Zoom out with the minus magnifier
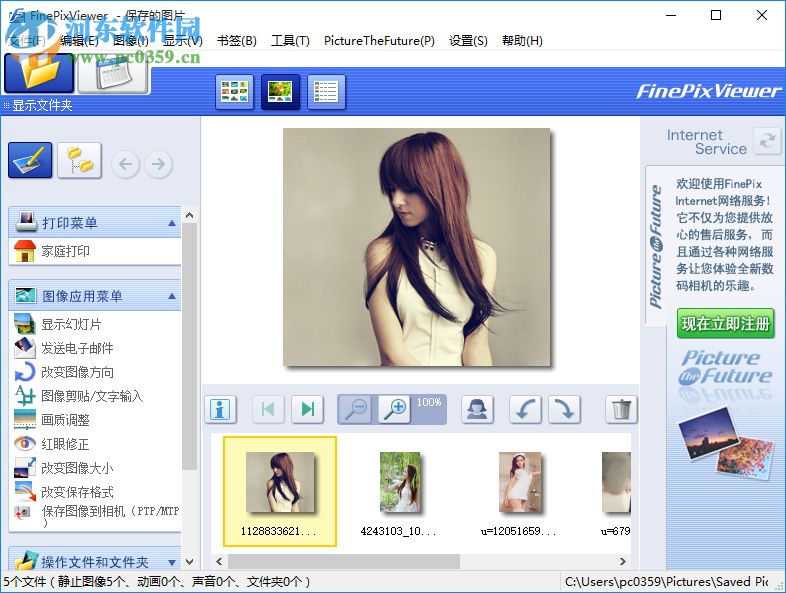 coord(356,409)
